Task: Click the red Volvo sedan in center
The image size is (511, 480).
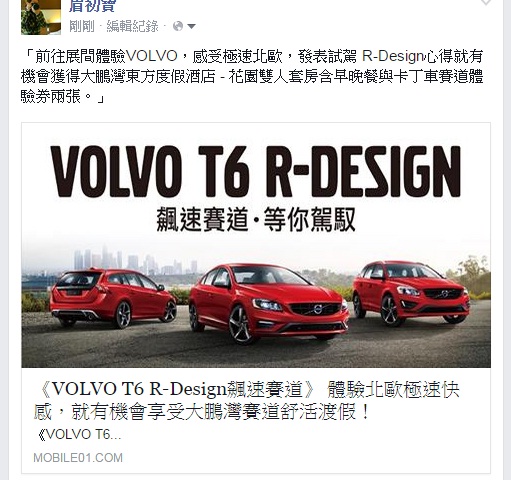Action: tap(268, 303)
